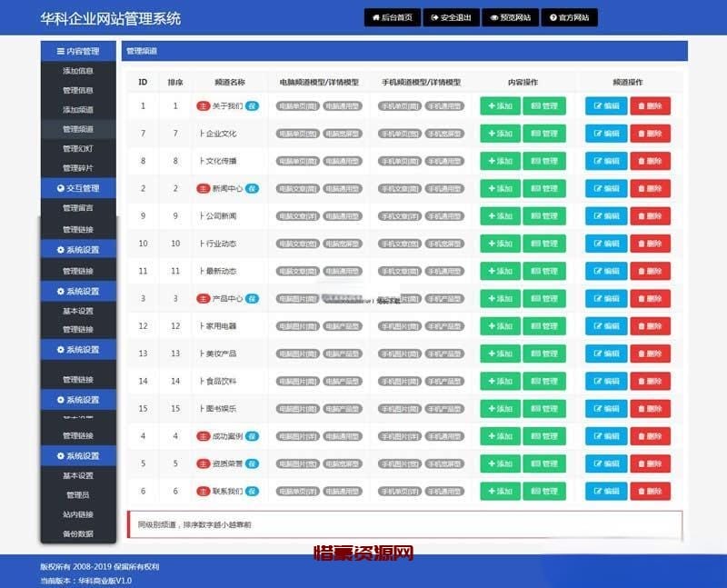Delete the 企业文化 channel via trash button
Image resolution: width=727 pixels, height=588 pixels.
tap(650, 134)
